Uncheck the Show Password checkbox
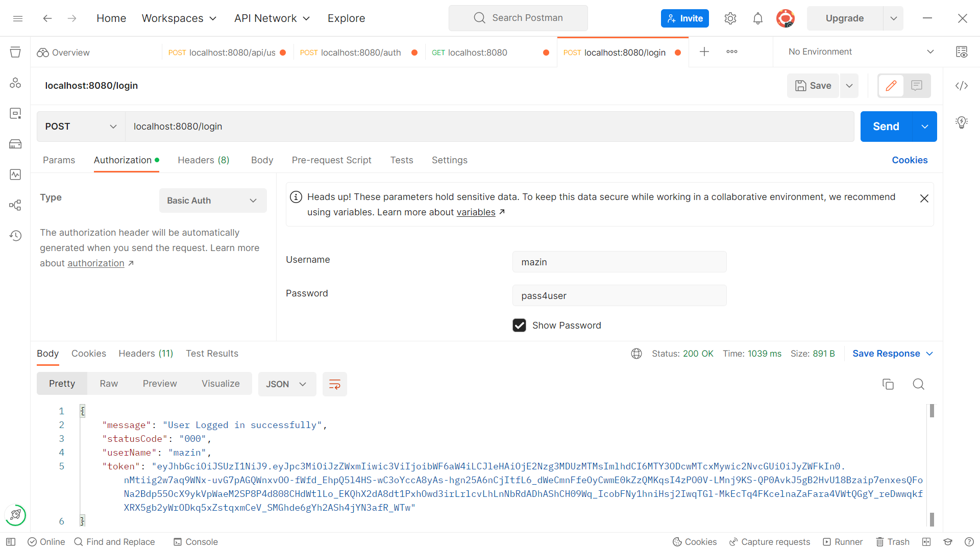Viewport: 980px width, 551px height. [519, 325]
